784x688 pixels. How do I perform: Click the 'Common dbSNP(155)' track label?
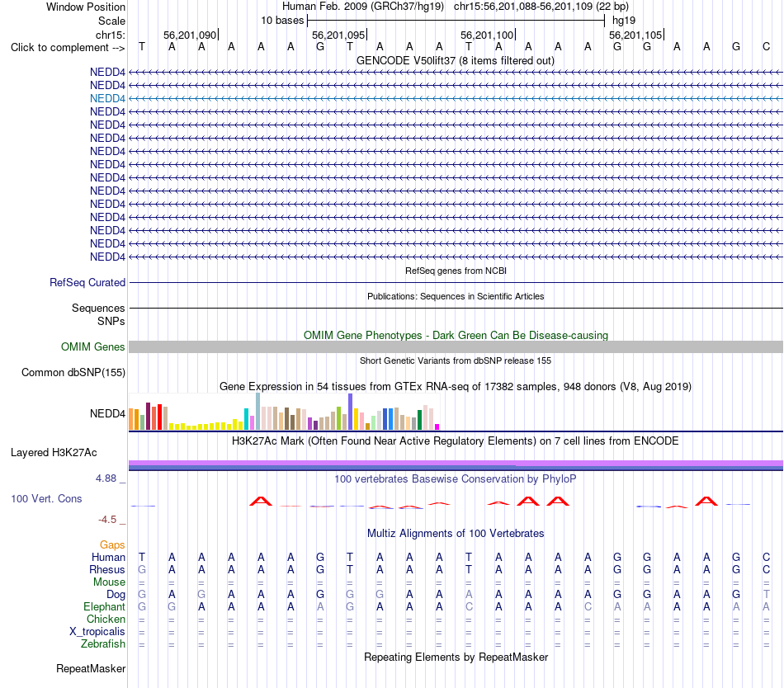[73, 373]
